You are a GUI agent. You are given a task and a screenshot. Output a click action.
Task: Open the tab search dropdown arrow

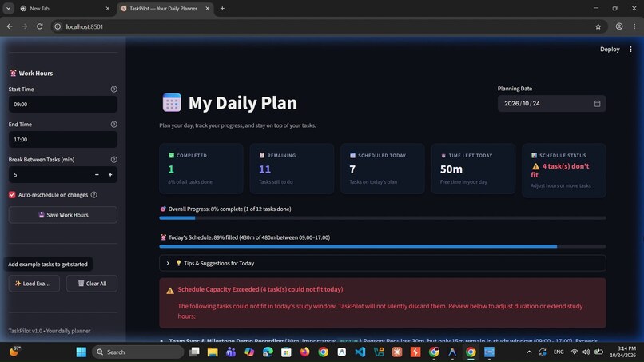(8, 8)
